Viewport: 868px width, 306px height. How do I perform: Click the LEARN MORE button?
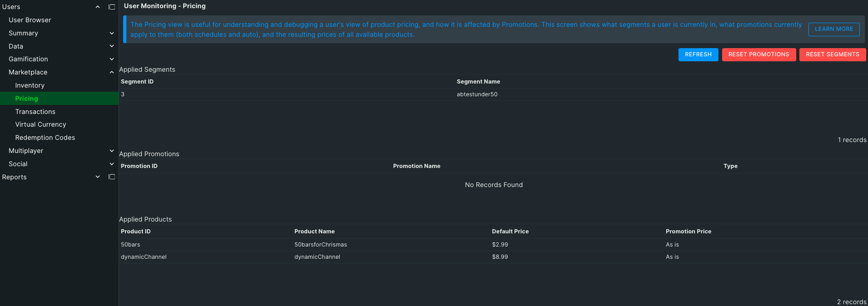tap(834, 29)
